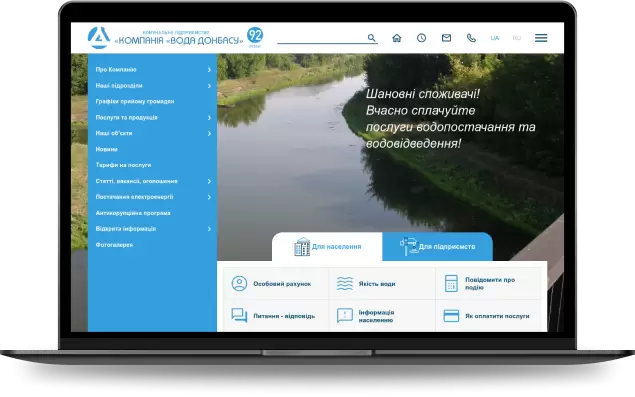Viewport: 635px width, 397px height.
Task: Click the Voda Donbasu company logo
Action: coord(99,38)
